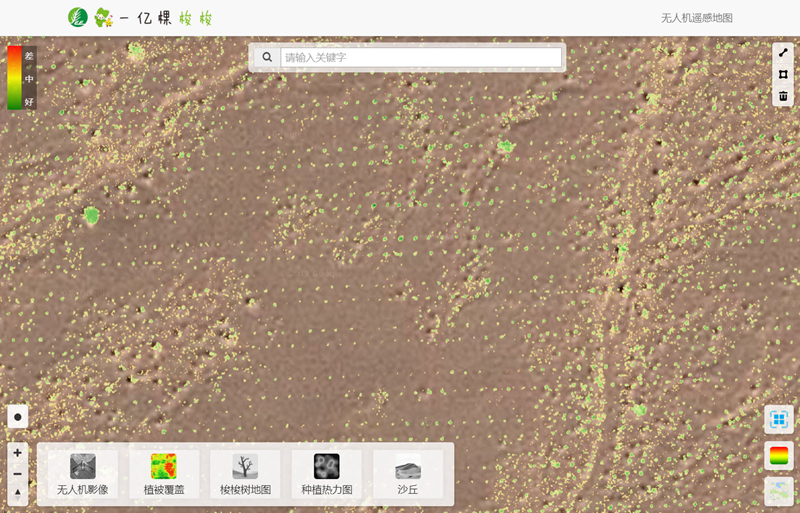Click the 差 label in the legend

(x=29, y=56)
